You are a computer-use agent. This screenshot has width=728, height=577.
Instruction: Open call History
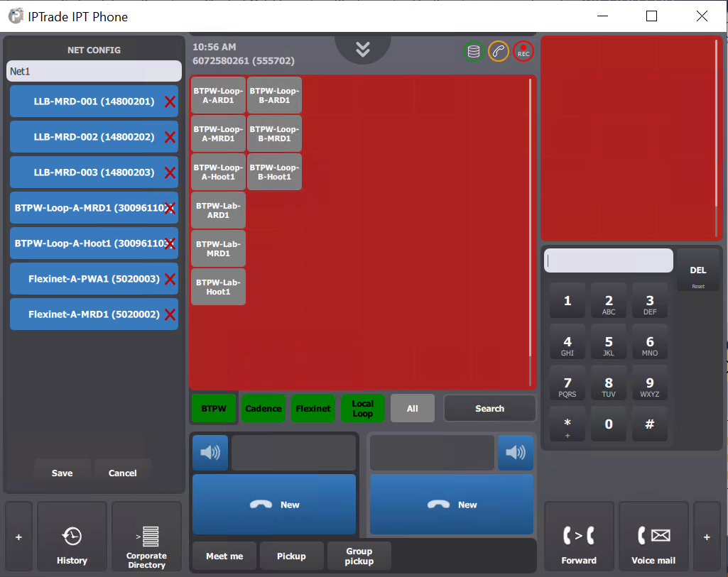[72, 536]
